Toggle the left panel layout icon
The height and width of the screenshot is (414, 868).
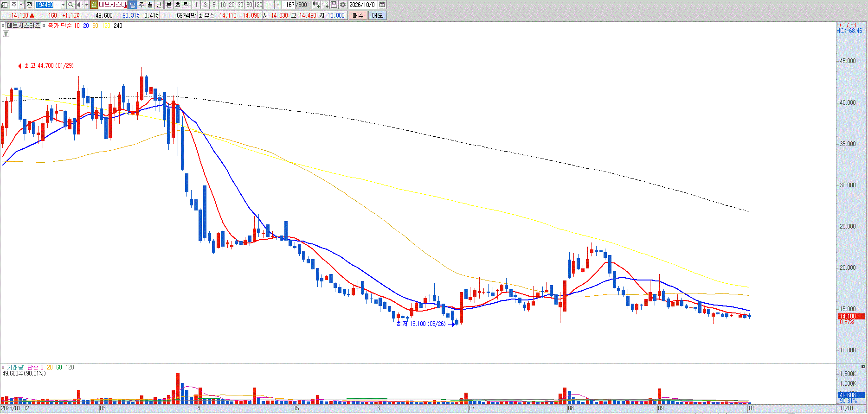coord(4,5)
